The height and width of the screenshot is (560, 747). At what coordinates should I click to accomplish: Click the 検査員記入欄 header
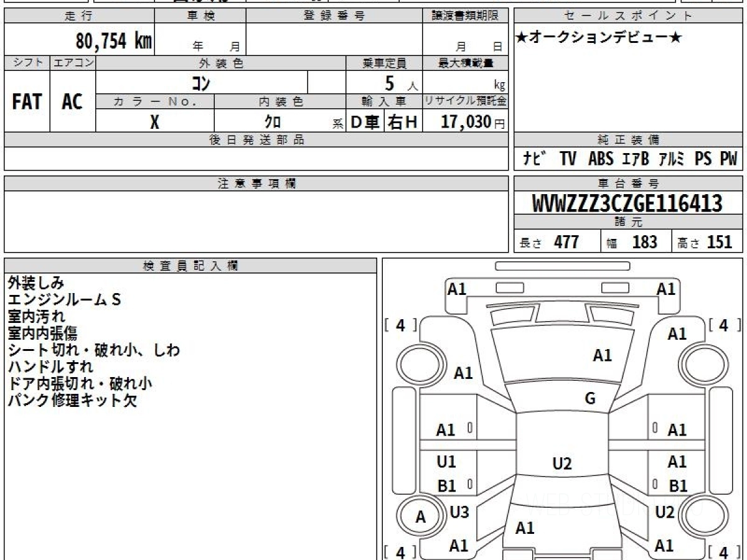coord(190,266)
